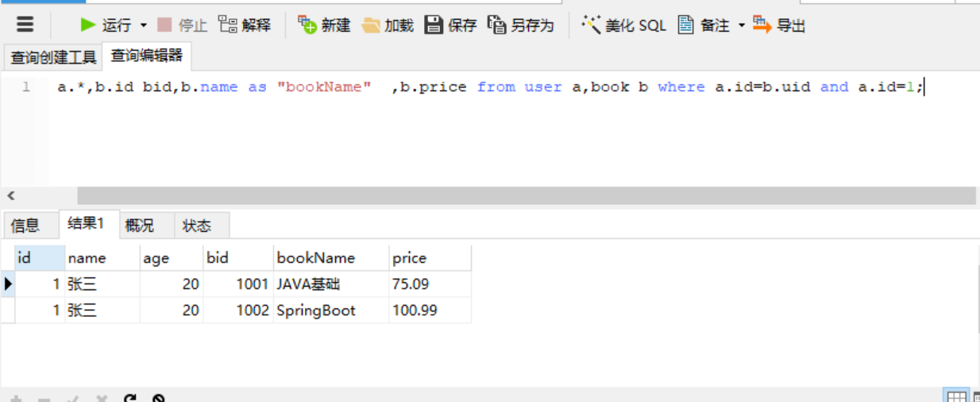
Task: Select cell JAVA基础
Action: (x=331, y=284)
